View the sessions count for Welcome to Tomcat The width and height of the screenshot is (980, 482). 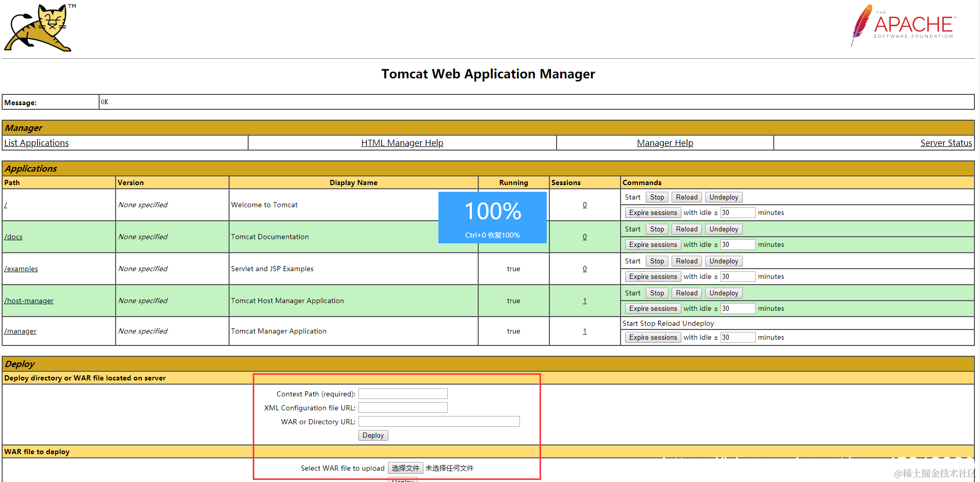(585, 205)
